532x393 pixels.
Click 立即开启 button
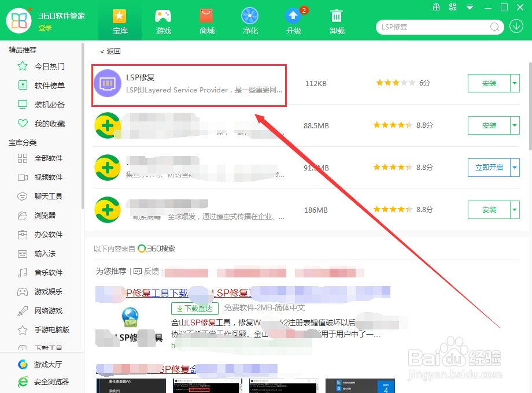point(489,168)
